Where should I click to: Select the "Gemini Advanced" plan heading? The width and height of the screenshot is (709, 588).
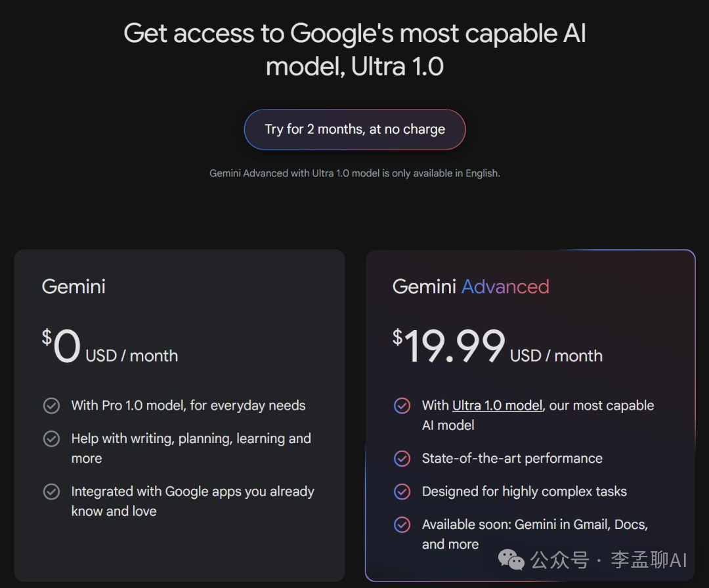[471, 286]
